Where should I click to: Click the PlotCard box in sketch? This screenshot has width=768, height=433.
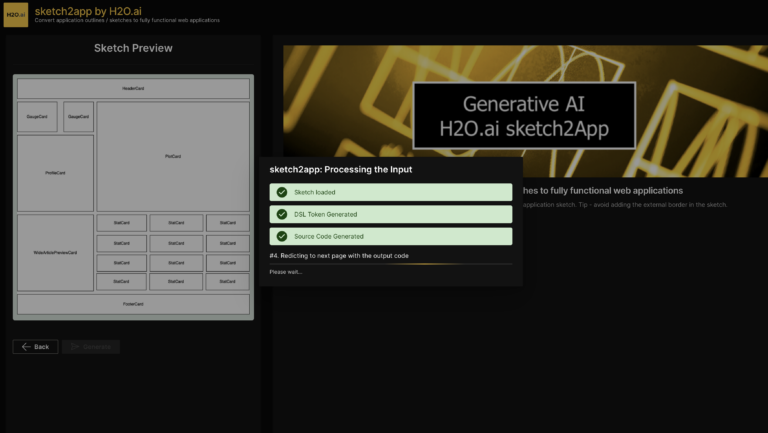173,156
